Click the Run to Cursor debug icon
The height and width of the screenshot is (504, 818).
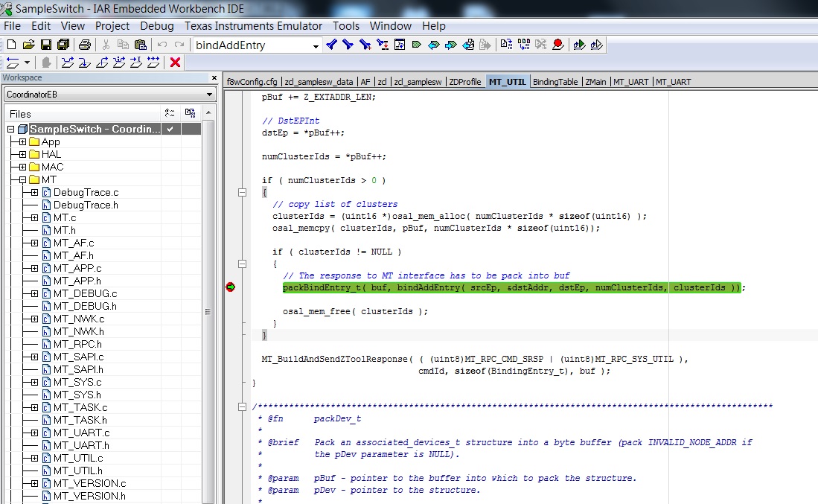click(136, 63)
